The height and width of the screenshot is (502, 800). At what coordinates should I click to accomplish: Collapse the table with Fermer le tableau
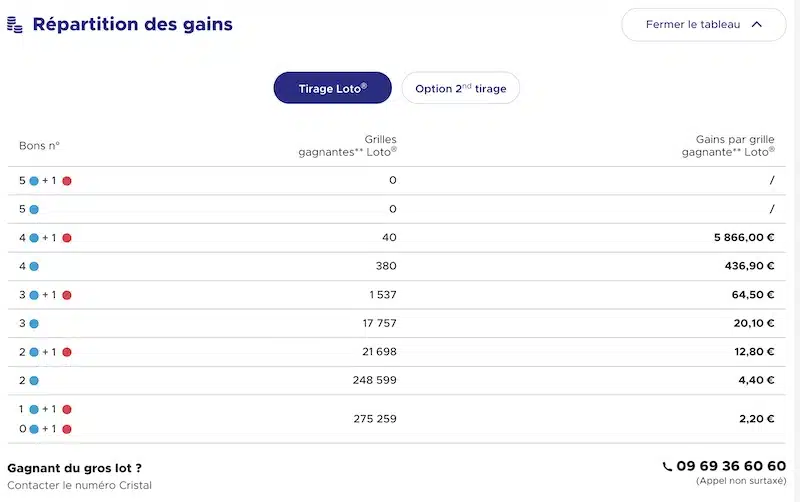click(704, 24)
